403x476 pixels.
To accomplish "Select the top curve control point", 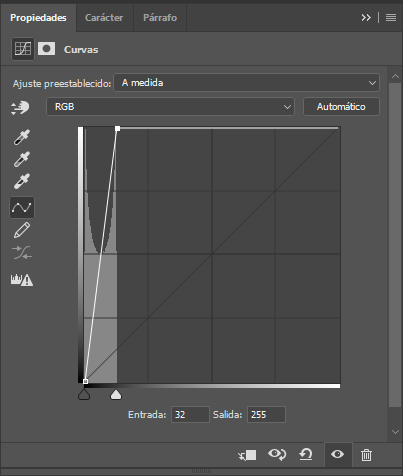I will (x=117, y=128).
